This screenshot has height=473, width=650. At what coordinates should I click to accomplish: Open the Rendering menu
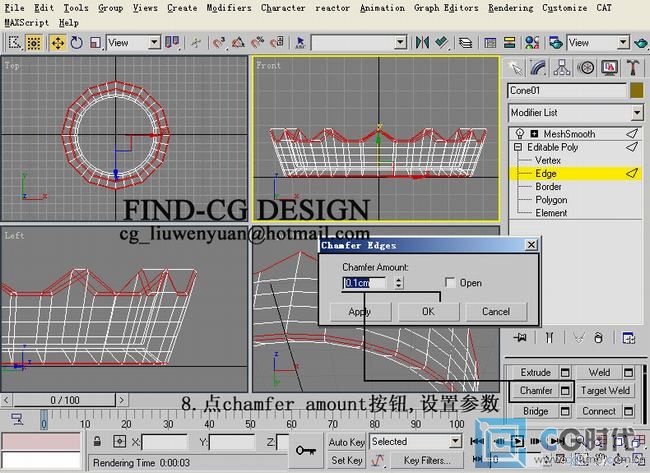pyautogui.click(x=510, y=8)
